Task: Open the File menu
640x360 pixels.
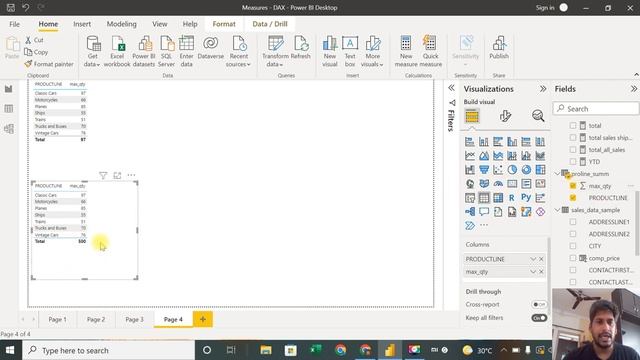Action: point(14,24)
